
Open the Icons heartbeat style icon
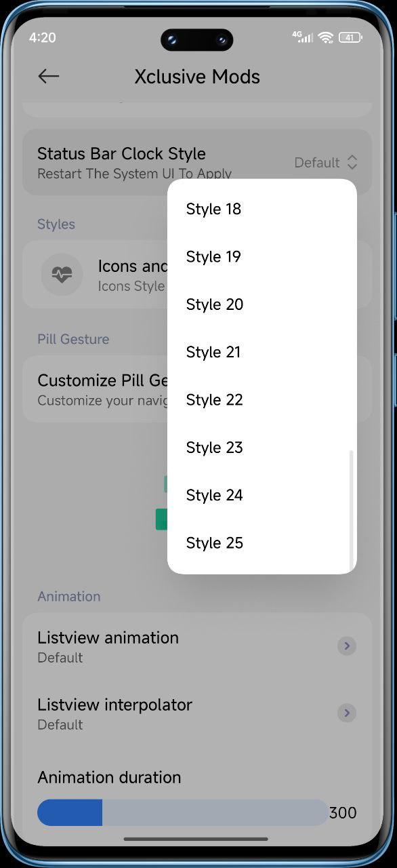(x=62, y=275)
